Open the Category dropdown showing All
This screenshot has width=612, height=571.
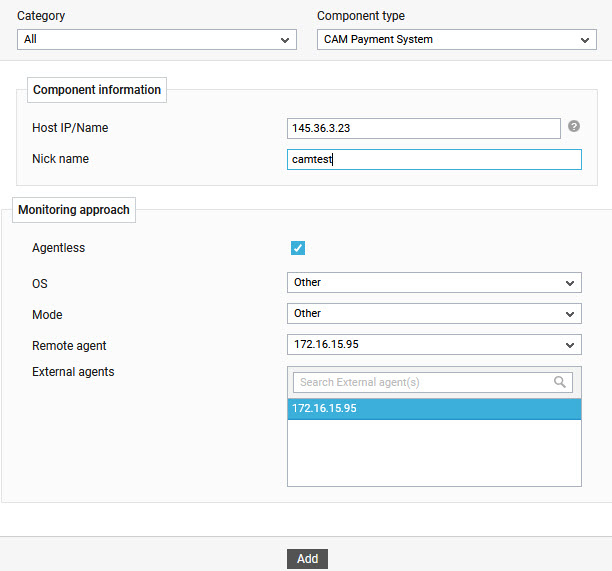[x=157, y=39]
